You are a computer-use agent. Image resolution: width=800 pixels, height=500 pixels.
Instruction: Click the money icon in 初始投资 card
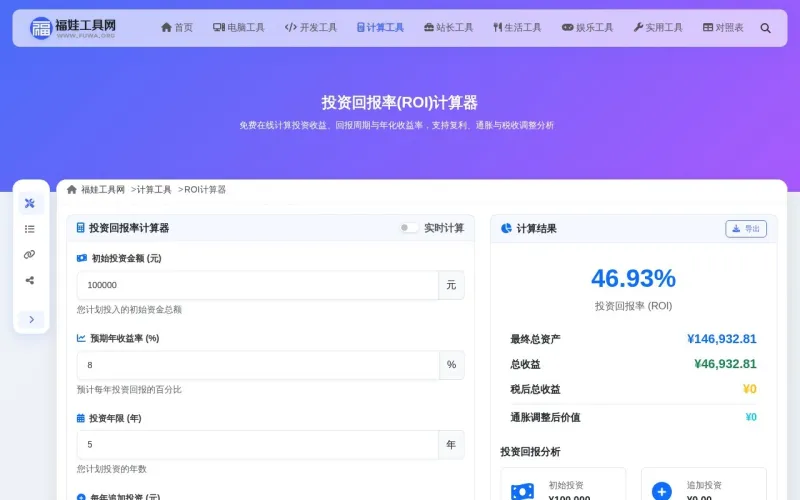pyautogui.click(x=522, y=491)
